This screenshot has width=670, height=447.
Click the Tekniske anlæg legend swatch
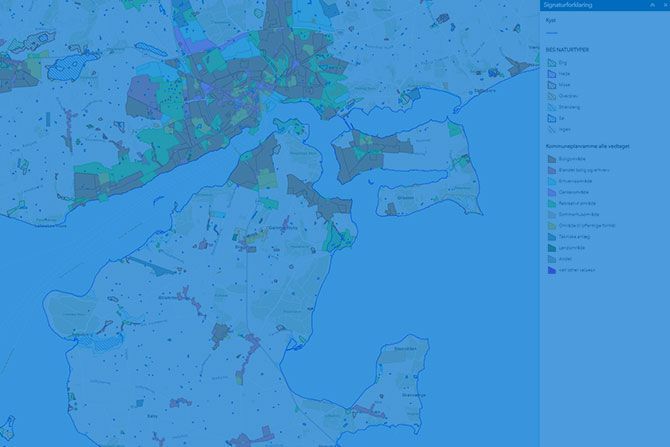(x=550, y=236)
